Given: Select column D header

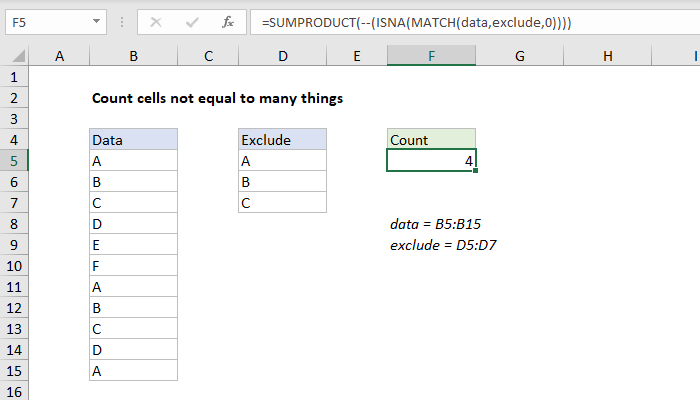Looking at the screenshot, I should click(282, 57).
